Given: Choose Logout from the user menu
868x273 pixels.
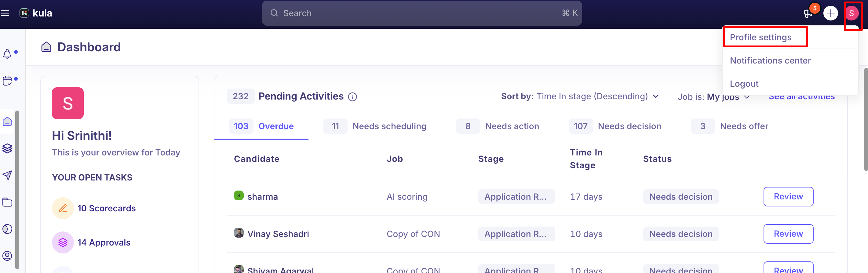Looking at the screenshot, I should coord(744,84).
